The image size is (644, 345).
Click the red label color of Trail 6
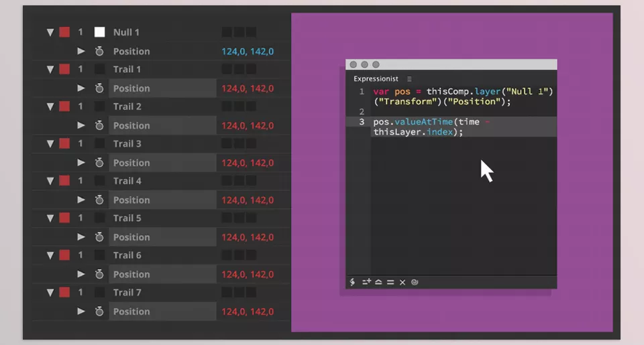[x=64, y=255]
